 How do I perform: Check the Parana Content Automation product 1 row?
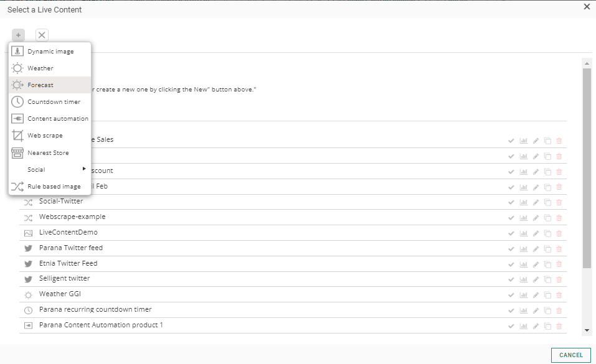coord(511,325)
